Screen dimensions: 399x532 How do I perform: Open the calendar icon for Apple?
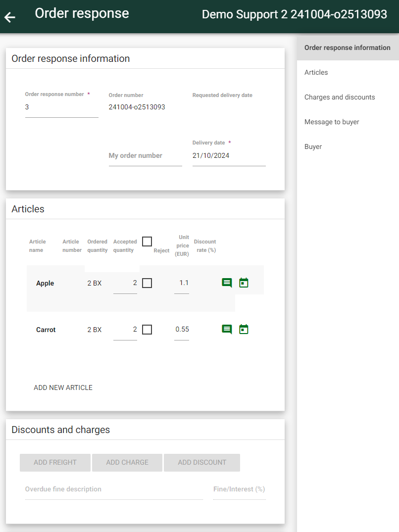244,283
